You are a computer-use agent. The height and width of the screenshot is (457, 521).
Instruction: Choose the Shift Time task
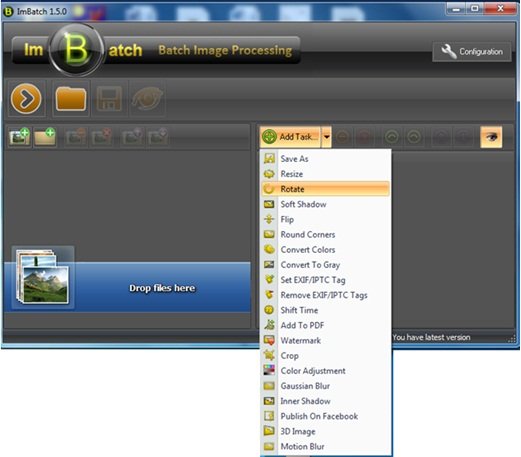tap(325, 310)
